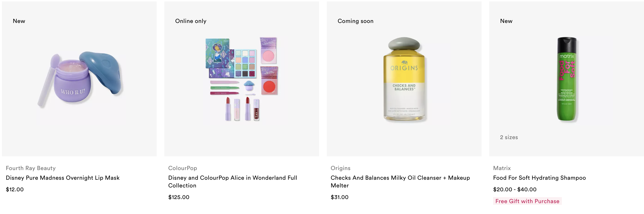The height and width of the screenshot is (214, 644).
Task: Open the lip mask product image
Action: point(80,79)
